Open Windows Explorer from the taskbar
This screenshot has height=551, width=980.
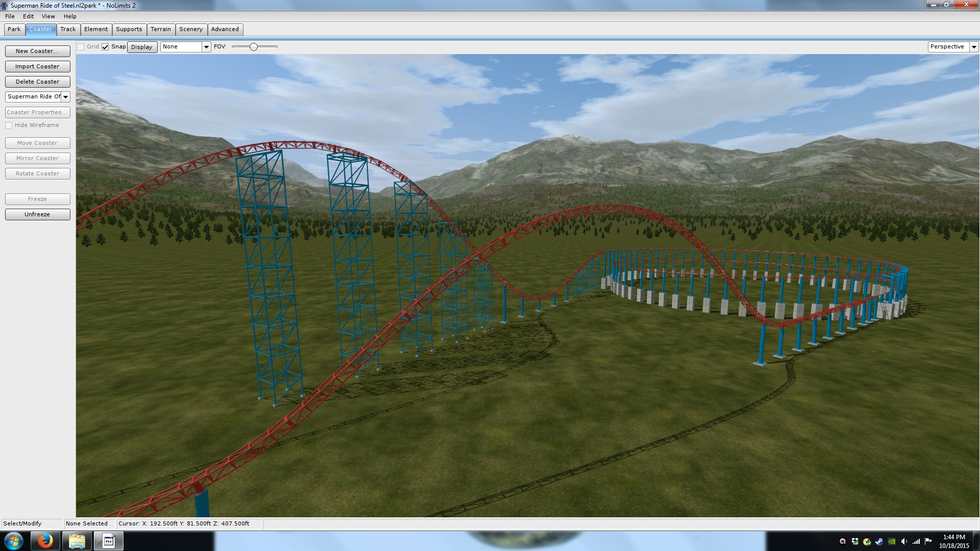(x=77, y=541)
